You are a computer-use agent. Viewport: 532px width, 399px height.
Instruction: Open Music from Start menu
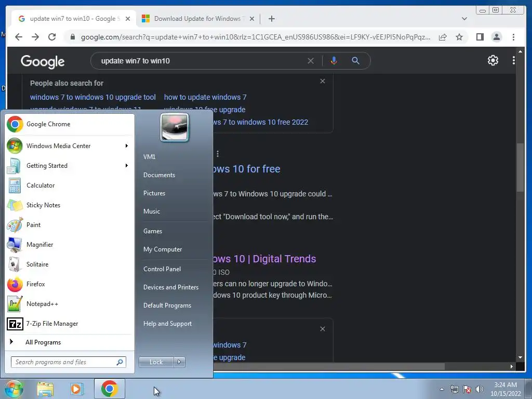click(x=152, y=211)
